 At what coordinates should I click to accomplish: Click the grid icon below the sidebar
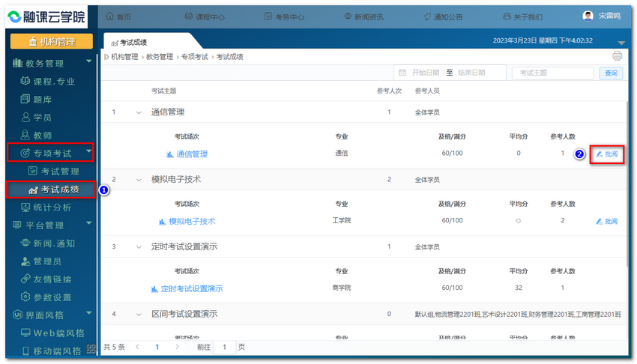91,348
